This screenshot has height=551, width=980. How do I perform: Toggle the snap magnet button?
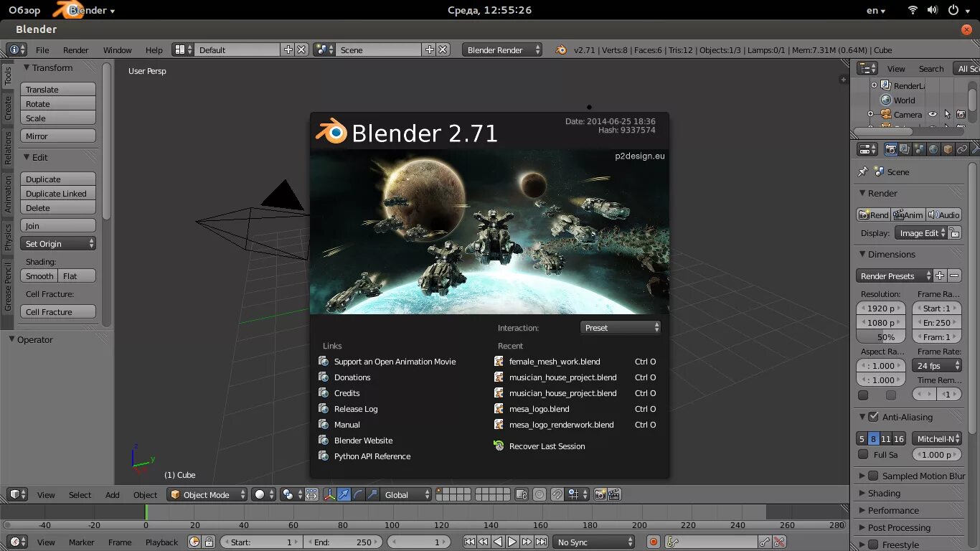point(557,494)
